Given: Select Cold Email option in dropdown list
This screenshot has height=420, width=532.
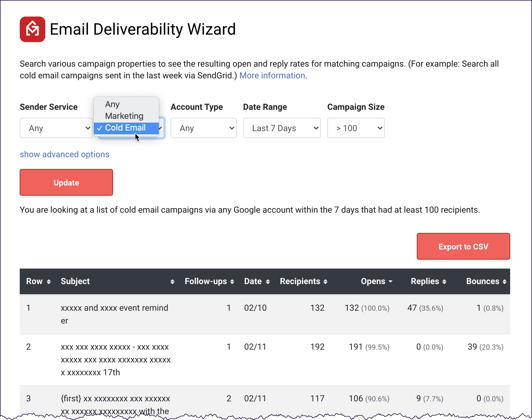Looking at the screenshot, I should click(x=126, y=128).
